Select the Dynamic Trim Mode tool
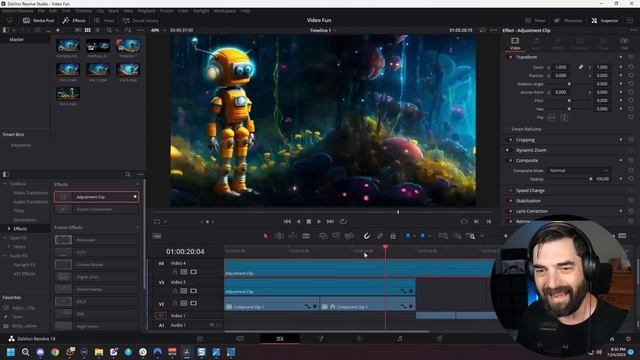Viewport: 640px width, 360px height. coord(293,236)
